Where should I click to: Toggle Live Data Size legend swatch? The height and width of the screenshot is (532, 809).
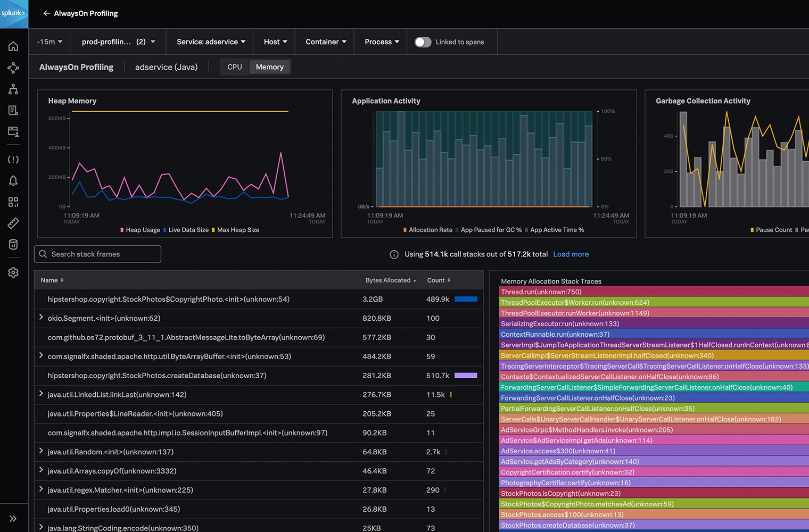(165, 230)
